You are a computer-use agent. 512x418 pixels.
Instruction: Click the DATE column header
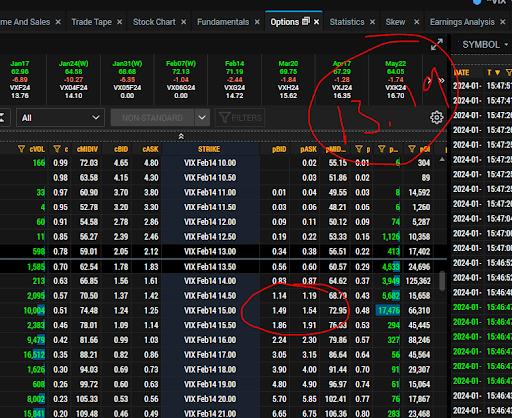[462, 72]
